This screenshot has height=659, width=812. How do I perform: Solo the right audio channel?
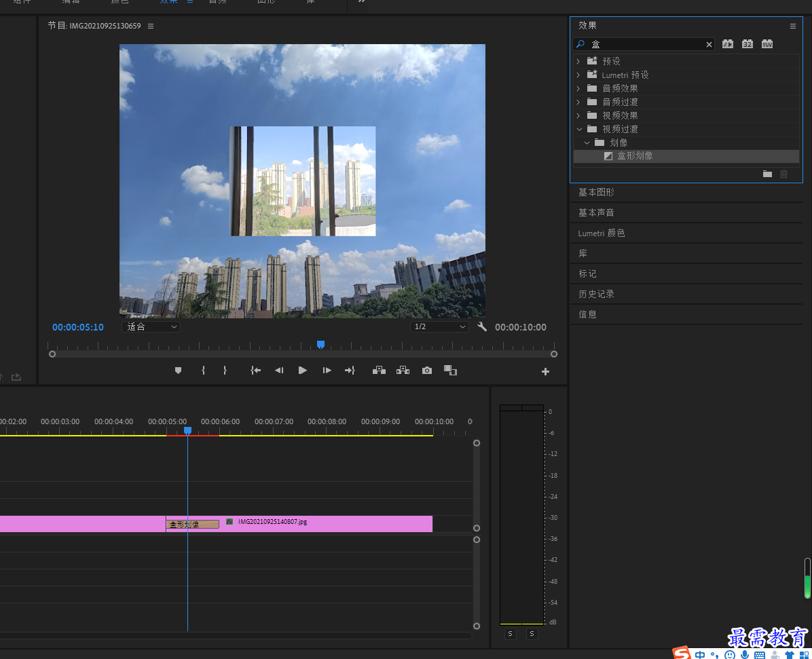pyautogui.click(x=532, y=634)
